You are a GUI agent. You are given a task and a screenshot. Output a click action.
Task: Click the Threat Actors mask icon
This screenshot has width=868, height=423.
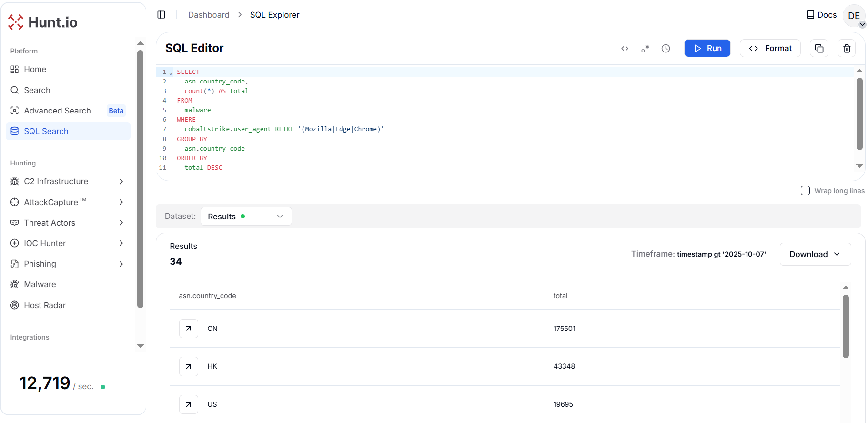[15, 223]
